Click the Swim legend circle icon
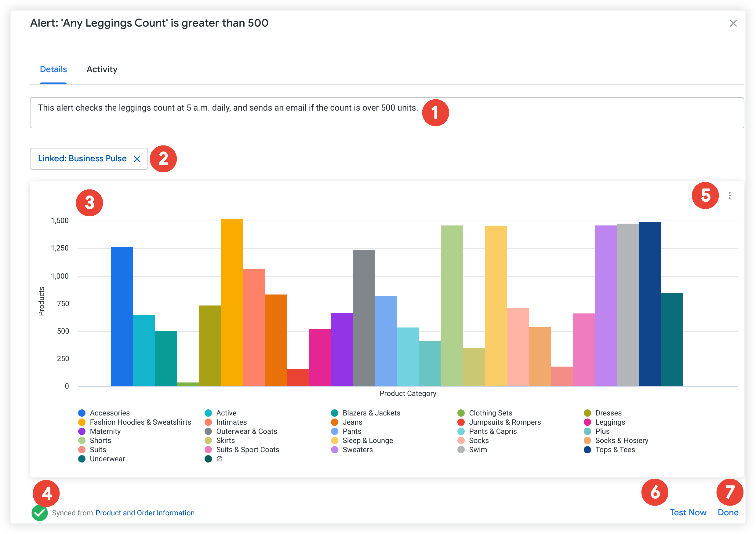Image resolution: width=756 pixels, height=534 pixels. 461,450
